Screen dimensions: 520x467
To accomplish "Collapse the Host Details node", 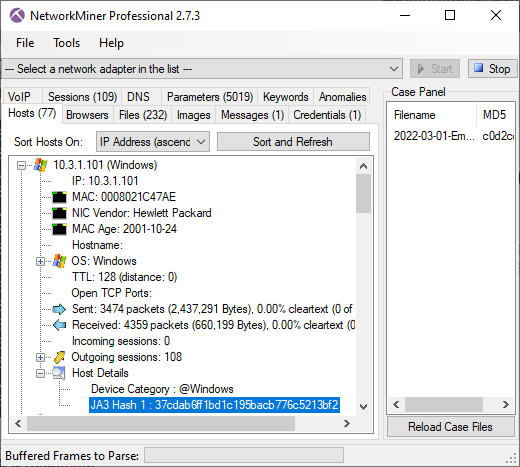I will click(x=40, y=373).
